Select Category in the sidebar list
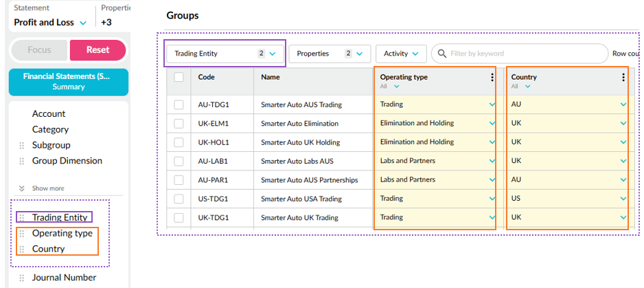644x288 pixels. pyautogui.click(x=50, y=130)
